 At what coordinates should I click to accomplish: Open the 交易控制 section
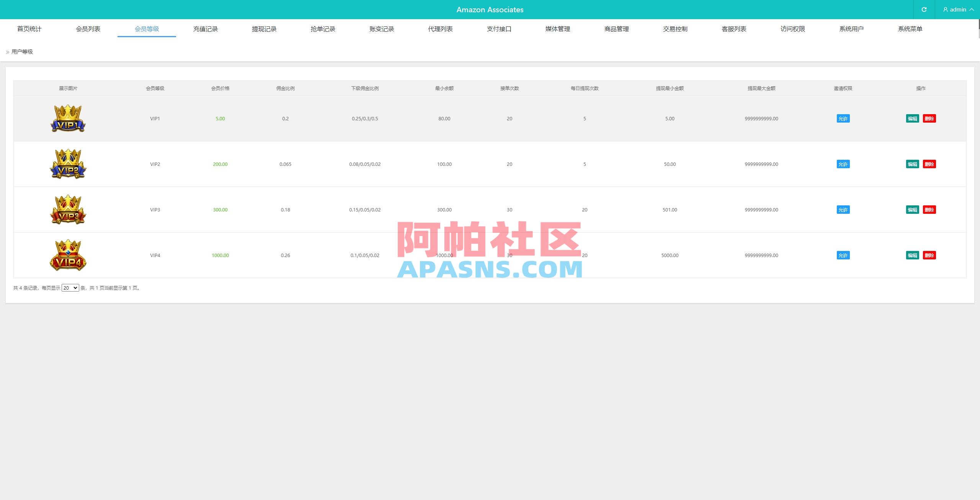(675, 29)
